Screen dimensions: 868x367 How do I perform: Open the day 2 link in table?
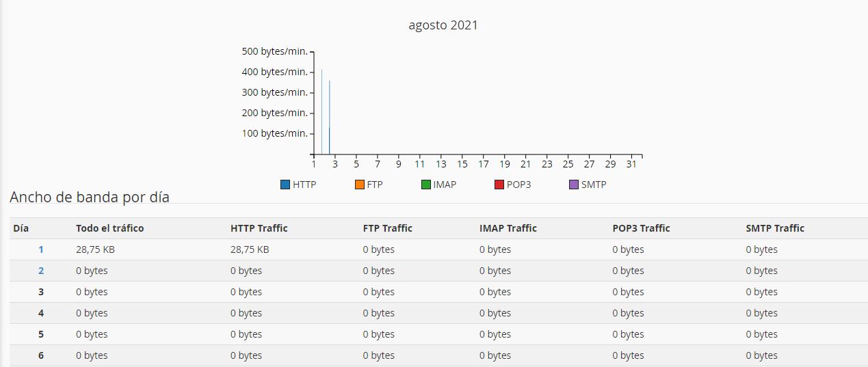point(41,271)
